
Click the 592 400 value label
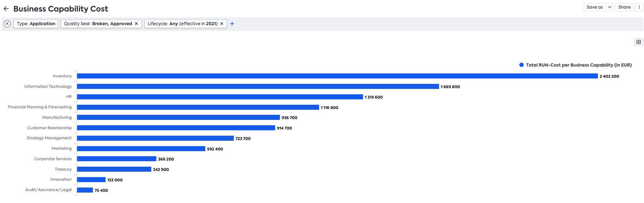[x=215, y=149]
